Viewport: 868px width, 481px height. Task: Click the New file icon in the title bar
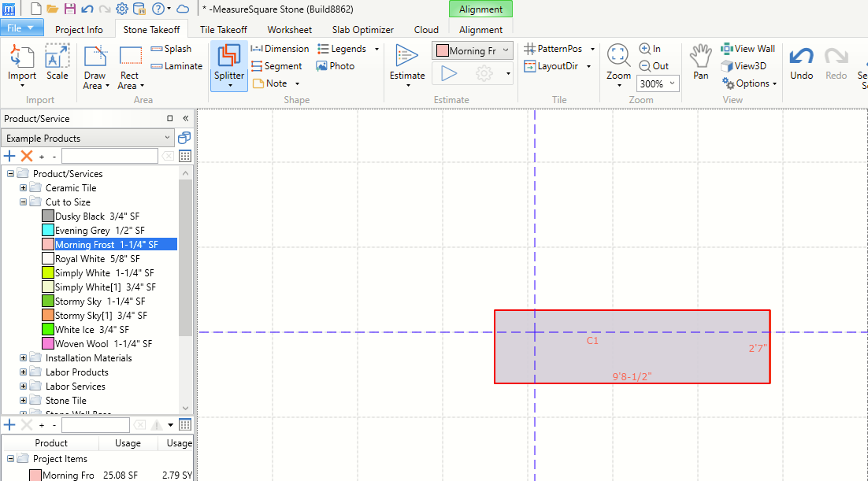[x=35, y=9]
